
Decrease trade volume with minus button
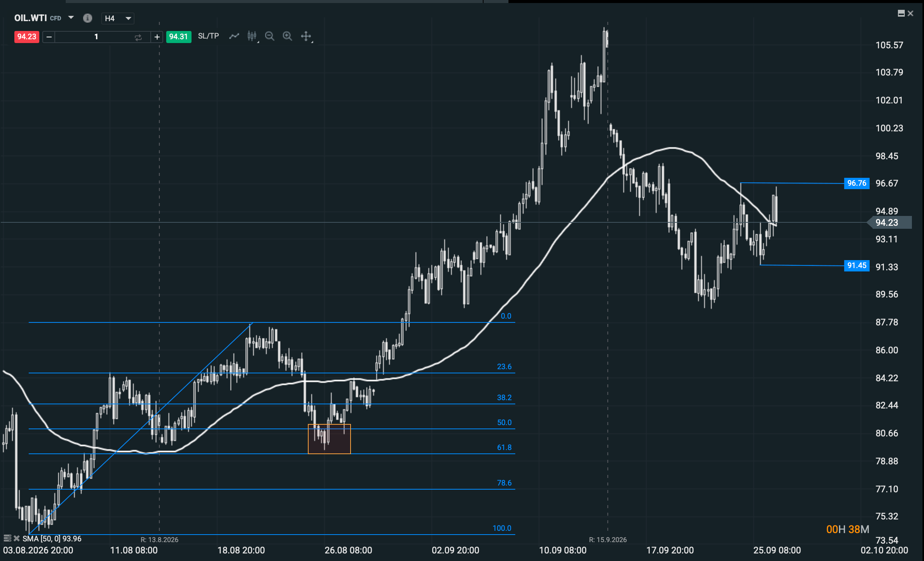point(49,37)
